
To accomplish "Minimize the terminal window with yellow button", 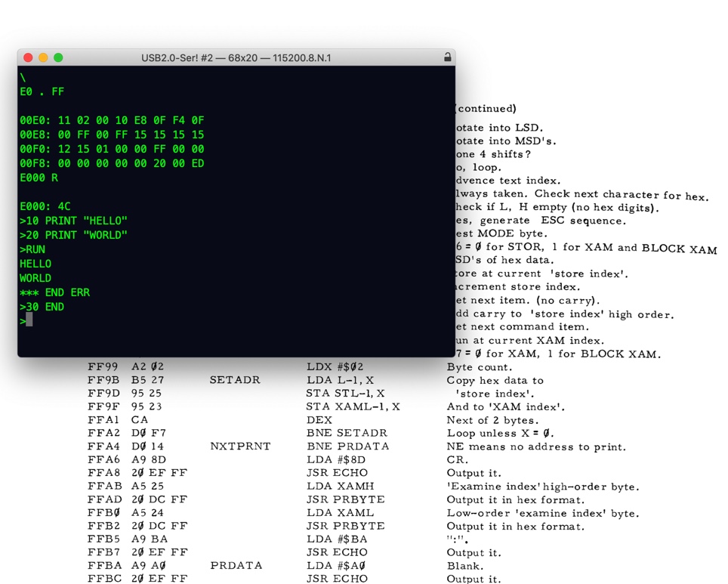I will 43,57.
